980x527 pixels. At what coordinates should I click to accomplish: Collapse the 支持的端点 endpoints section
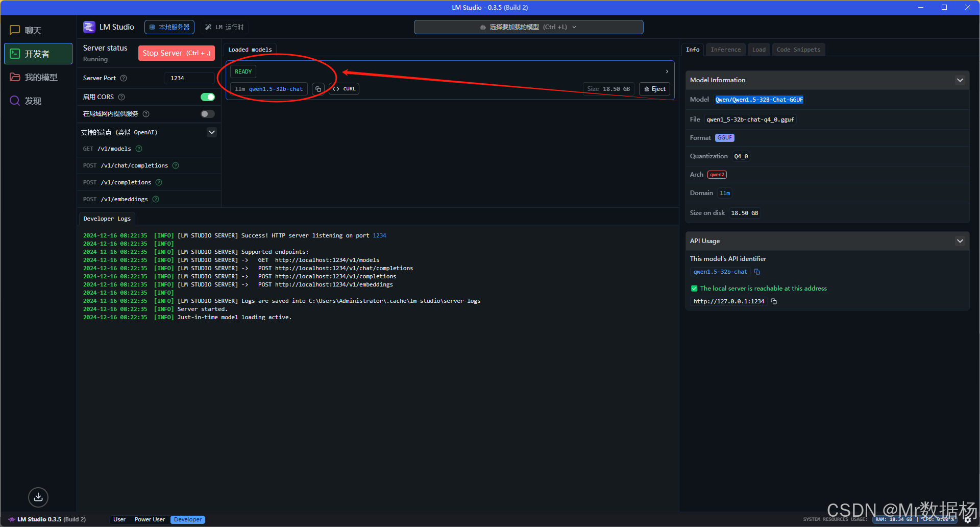coord(212,132)
